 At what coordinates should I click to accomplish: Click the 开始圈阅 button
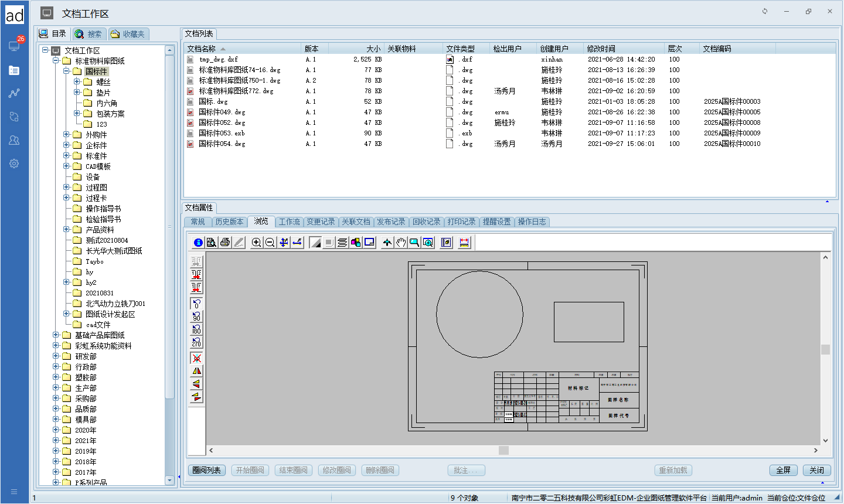pos(250,470)
